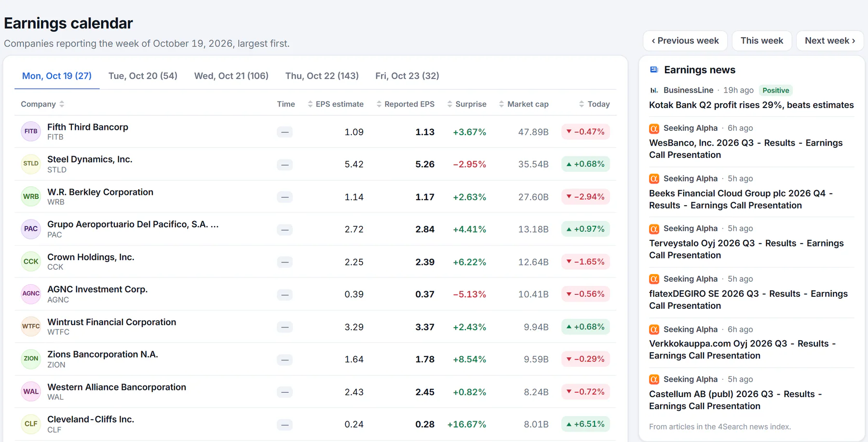The image size is (868, 442).
Task: Click the time dash icon for Cleveland-Cliffs
Action: 285,425
